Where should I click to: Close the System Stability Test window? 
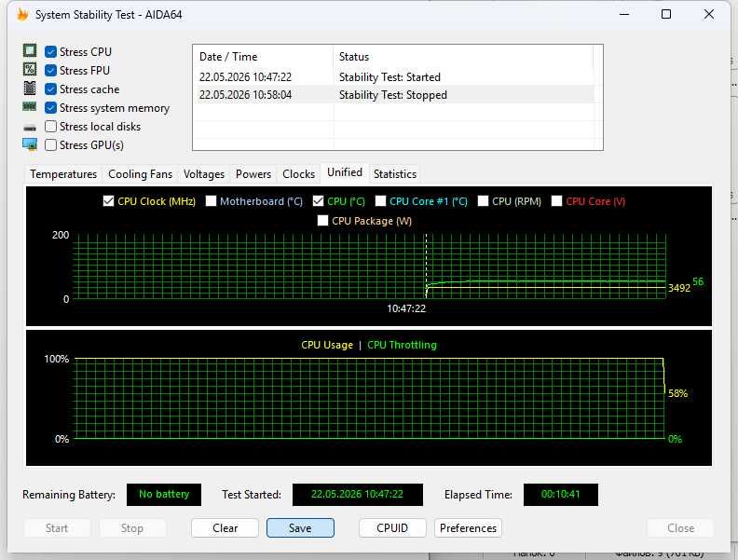point(709,14)
